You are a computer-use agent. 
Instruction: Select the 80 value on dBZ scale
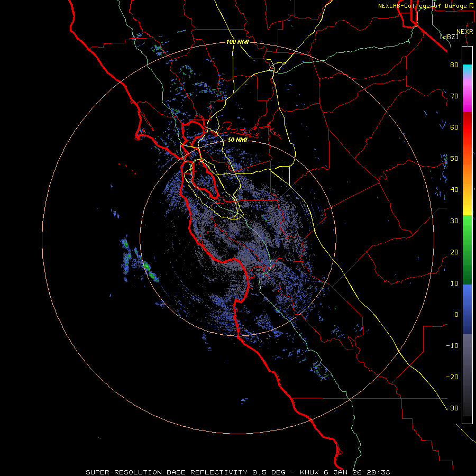pos(454,65)
